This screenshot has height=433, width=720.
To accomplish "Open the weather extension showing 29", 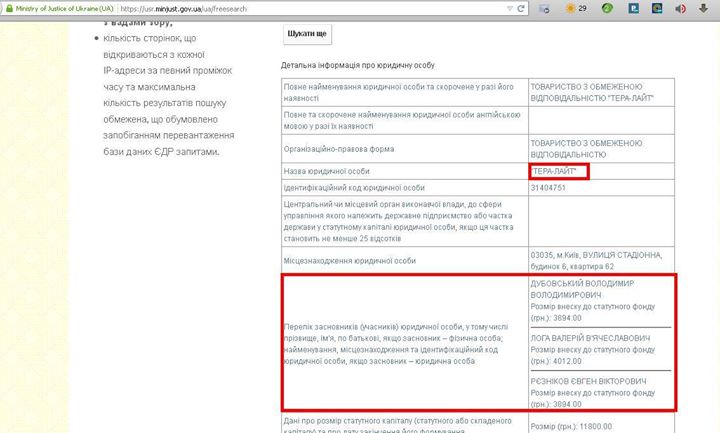I will click(x=576, y=8).
